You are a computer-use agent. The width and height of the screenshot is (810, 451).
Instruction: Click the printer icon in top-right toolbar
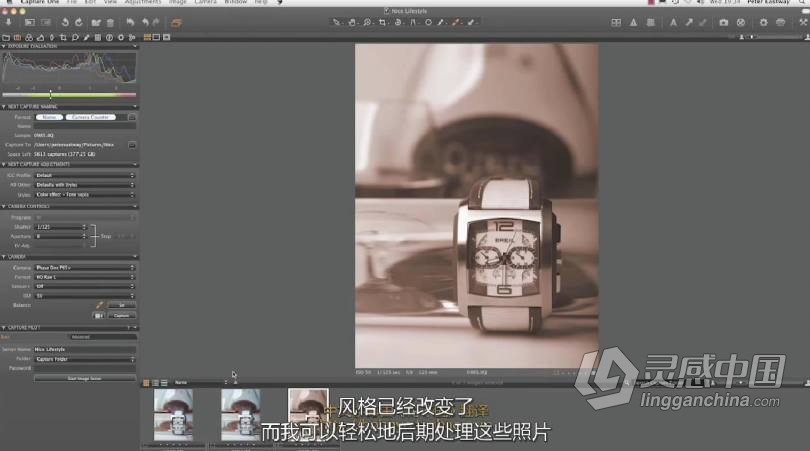781,23
